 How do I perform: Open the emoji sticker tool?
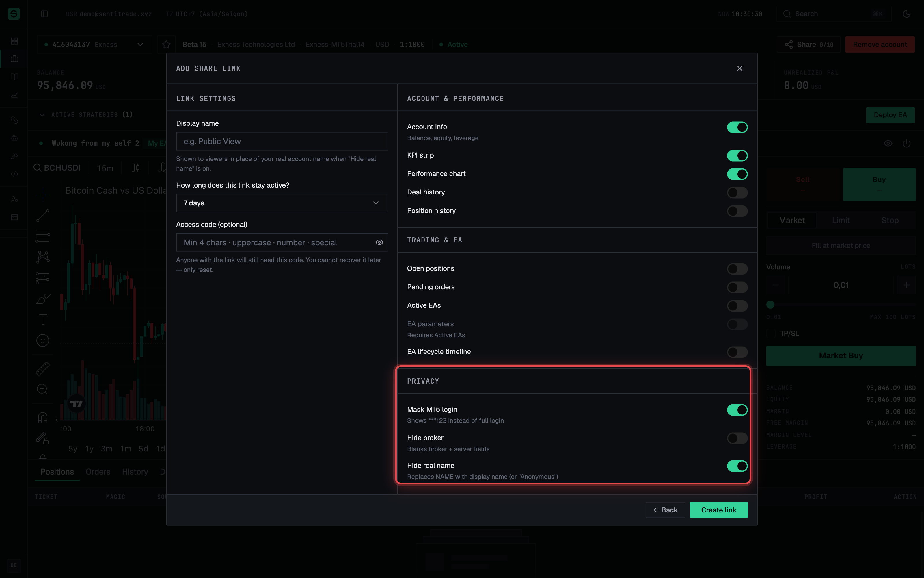coord(43,340)
